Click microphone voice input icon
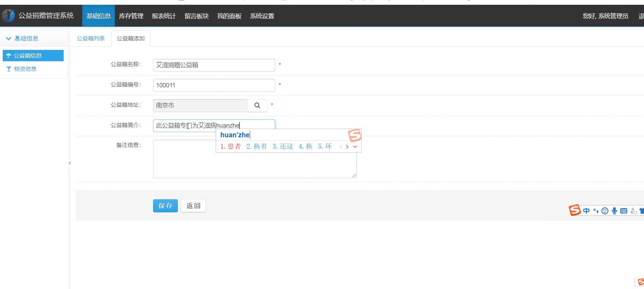644x289 pixels. coord(614,211)
